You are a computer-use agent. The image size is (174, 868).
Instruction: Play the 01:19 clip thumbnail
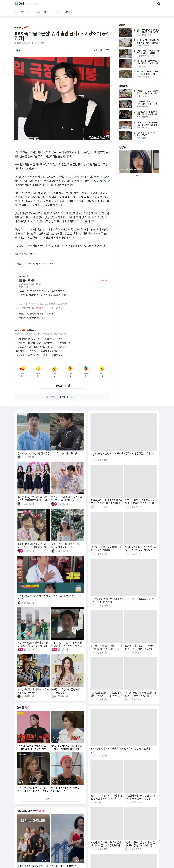[67, 839]
